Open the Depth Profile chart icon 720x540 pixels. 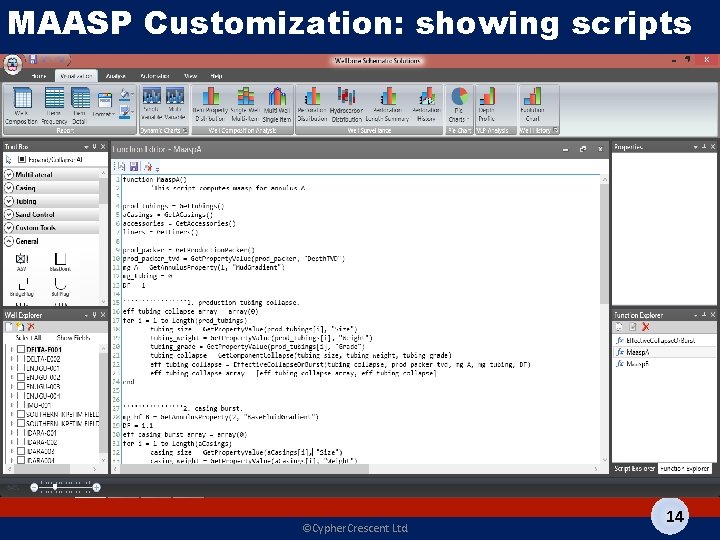[487, 105]
